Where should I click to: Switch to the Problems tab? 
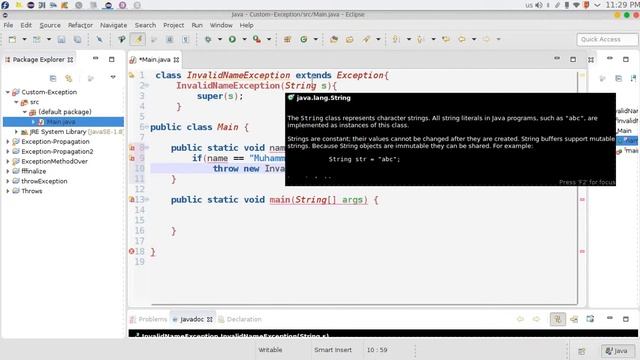pyautogui.click(x=149, y=319)
